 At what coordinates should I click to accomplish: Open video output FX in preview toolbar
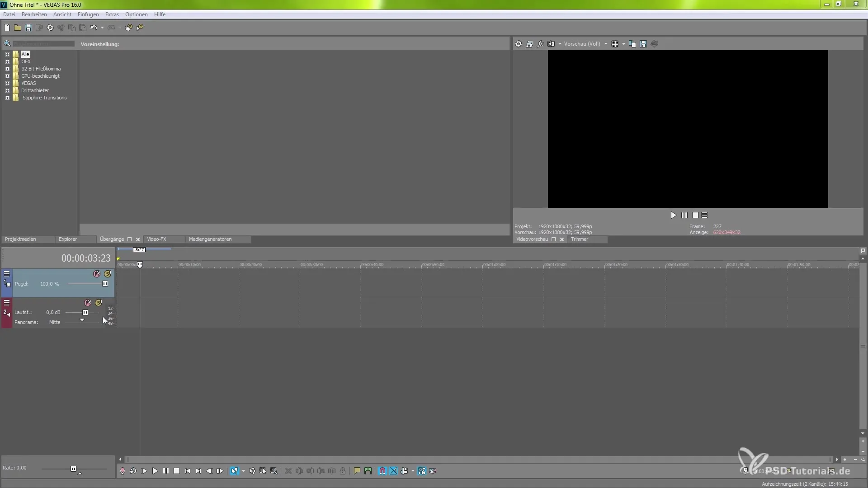[x=540, y=44]
